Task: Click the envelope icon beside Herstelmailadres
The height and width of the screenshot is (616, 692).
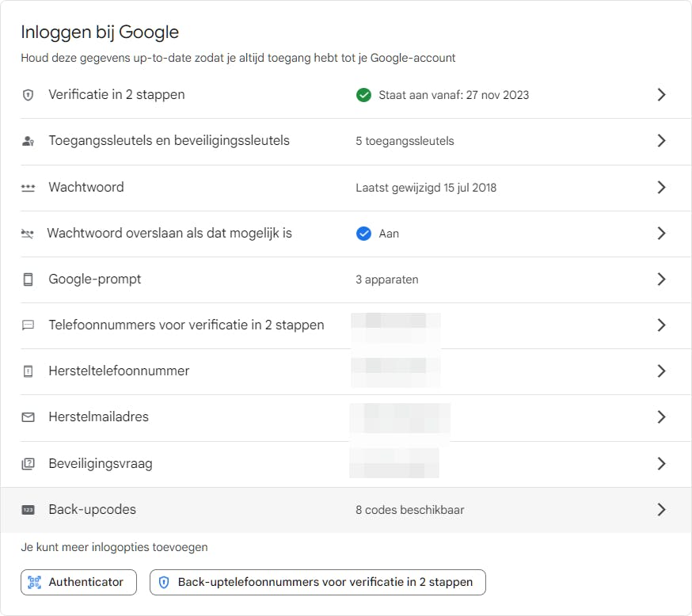Action: click(x=29, y=417)
